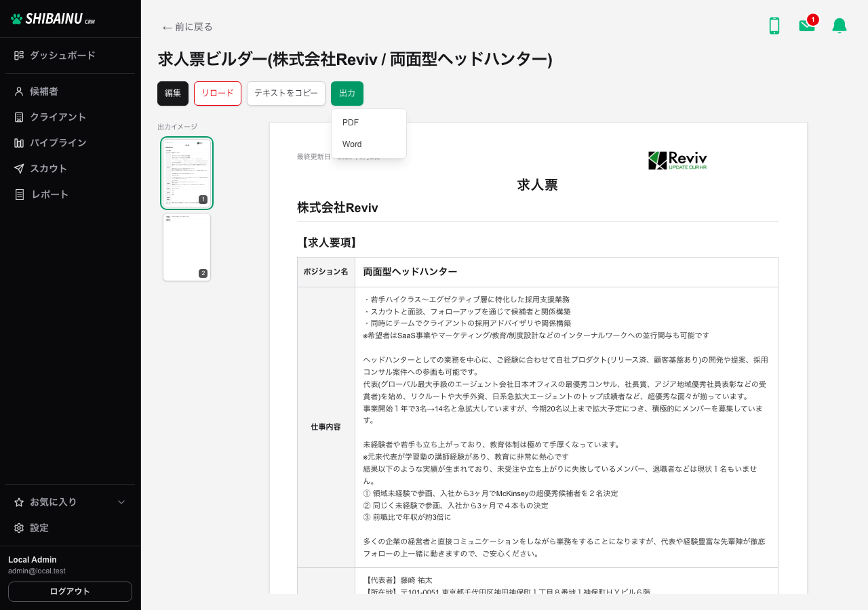This screenshot has width=868, height=610.
Task: Open スカウト section in sidebar
Action: 71,169
